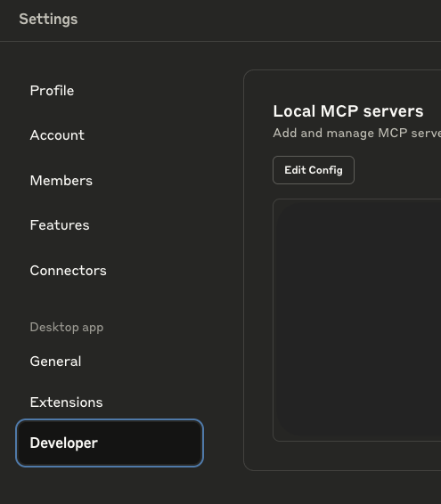The width and height of the screenshot is (441, 504).
Task: Click the Settings title text
Action: point(48,19)
